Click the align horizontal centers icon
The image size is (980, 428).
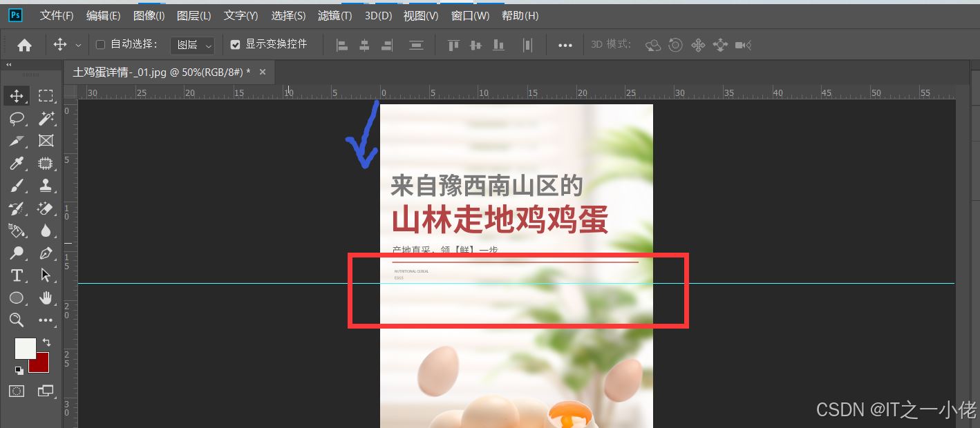pyautogui.click(x=364, y=45)
